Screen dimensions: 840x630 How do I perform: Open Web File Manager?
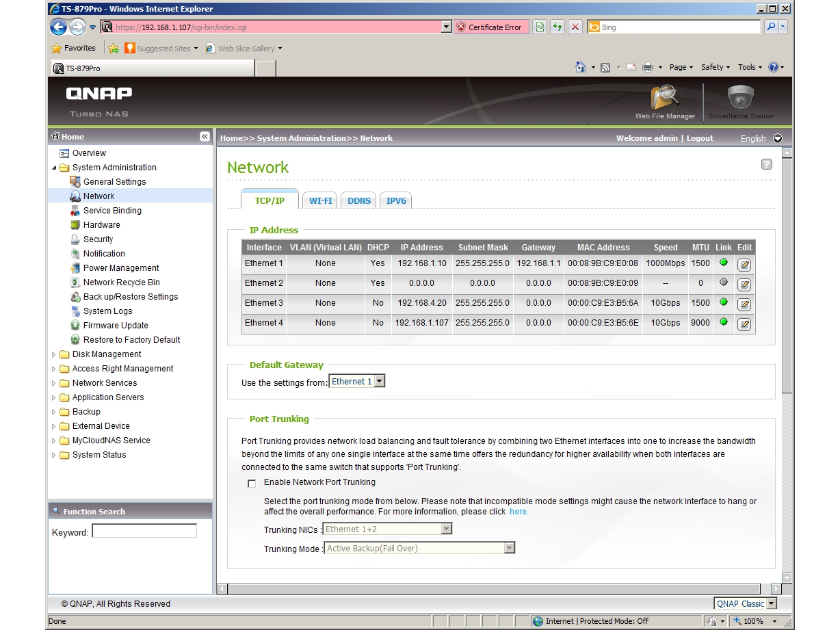pyautogui.click(x=665, y=101)
